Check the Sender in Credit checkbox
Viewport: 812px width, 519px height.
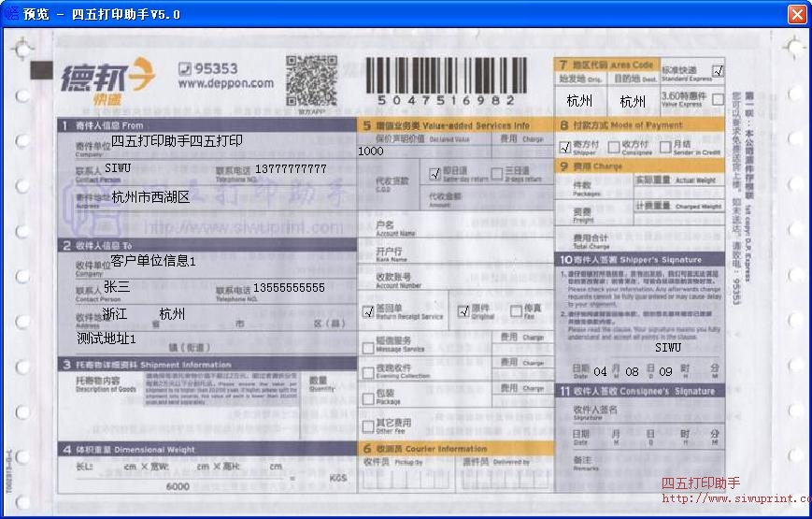tap(664, 147)
